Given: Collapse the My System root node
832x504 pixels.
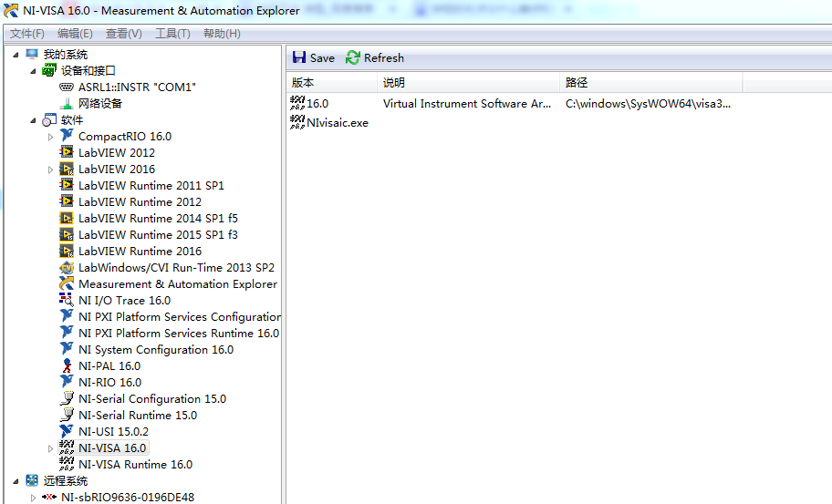Looking at the screenshot, I should [16, 55].
